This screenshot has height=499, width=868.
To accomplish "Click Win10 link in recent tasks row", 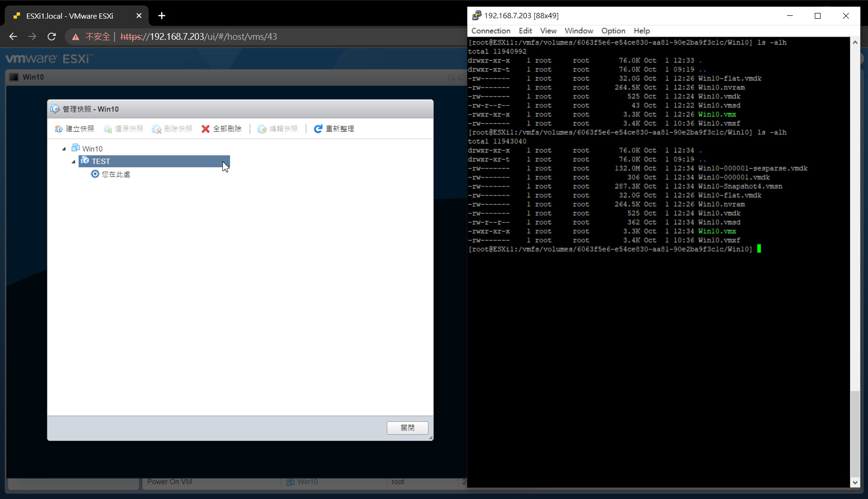I will coord(308,482).
